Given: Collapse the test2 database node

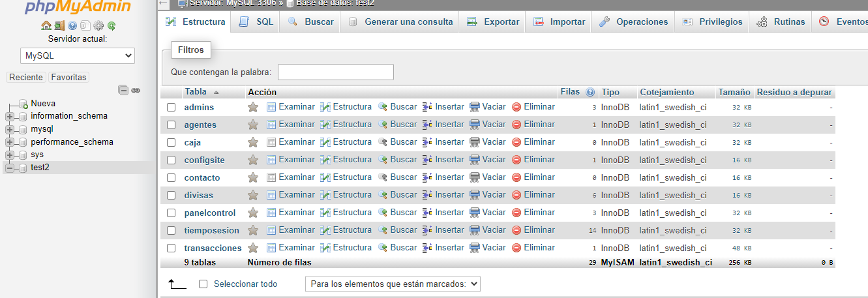Looking at the screenshot, I should click(x=9, y=168).
